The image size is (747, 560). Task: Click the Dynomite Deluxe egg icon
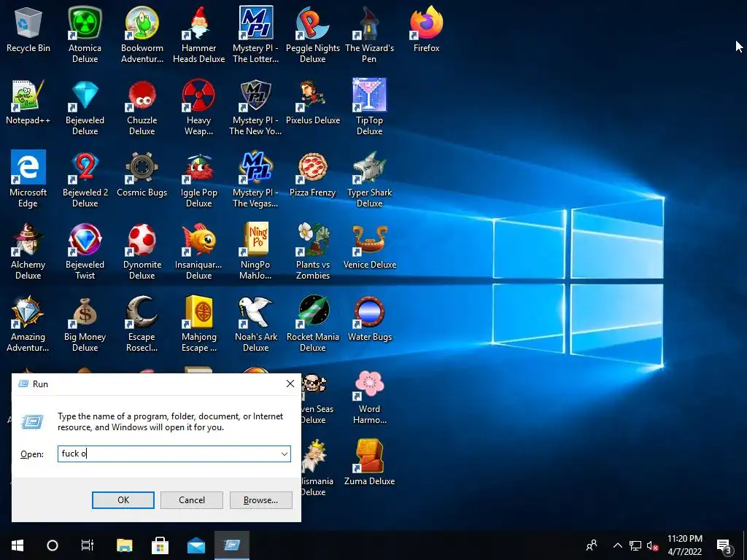[x=142, y=252]
